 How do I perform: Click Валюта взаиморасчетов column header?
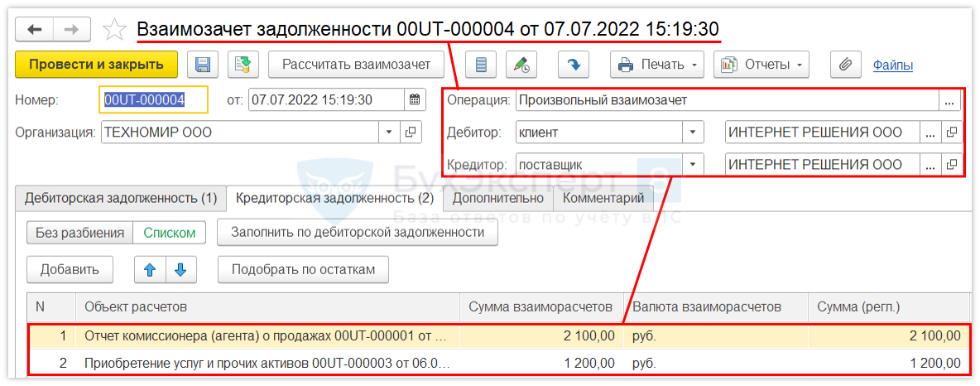click(x=716, y=307)
